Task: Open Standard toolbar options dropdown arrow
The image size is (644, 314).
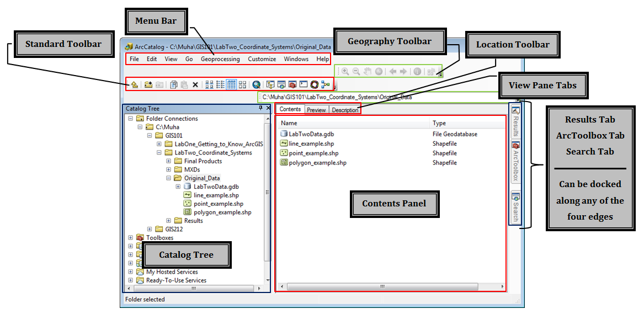Action: (335, 87)
